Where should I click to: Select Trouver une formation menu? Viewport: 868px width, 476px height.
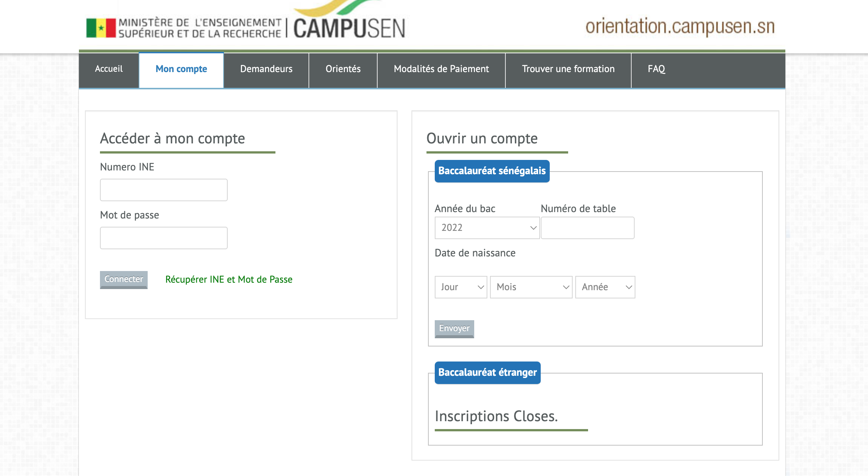tap(568, 69)
